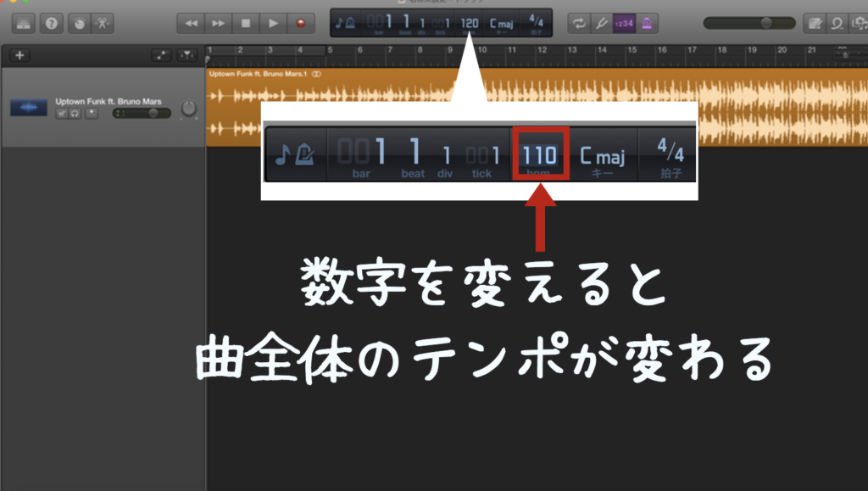
Task: Click bar 13 on the ruler
Action: click(x=572, y=50)
